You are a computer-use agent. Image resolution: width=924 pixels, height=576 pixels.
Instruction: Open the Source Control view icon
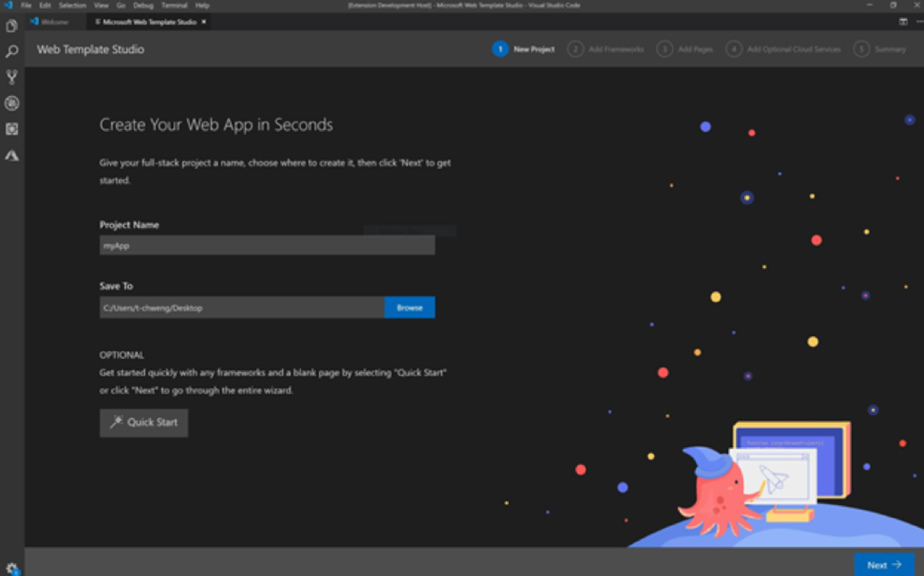click(x=11, y=77)
